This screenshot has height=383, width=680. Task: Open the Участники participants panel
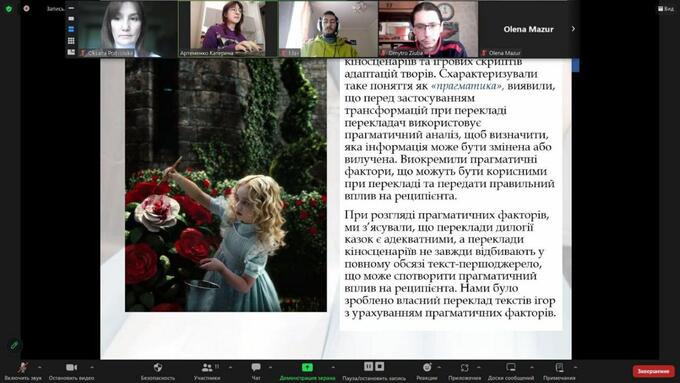click(207, 368)
